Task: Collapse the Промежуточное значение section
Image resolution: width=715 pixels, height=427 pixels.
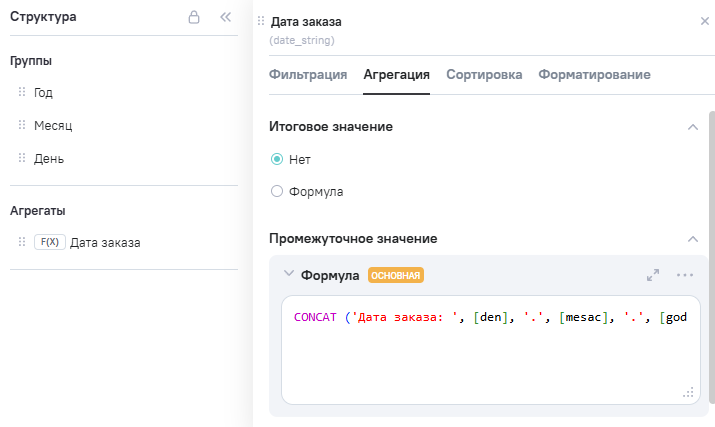Action: click(692, 239)
